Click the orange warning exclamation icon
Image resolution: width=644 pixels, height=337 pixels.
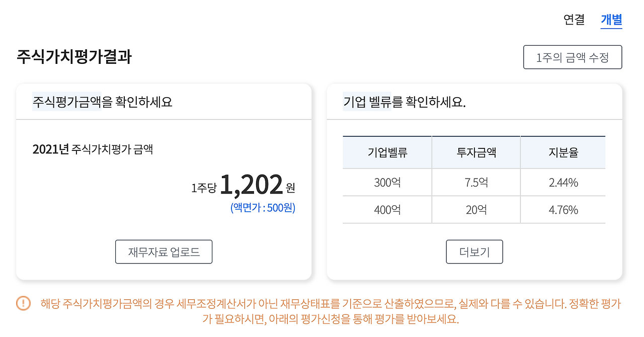point(22,302)
